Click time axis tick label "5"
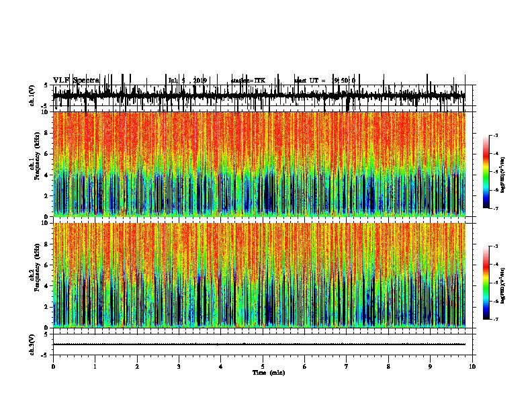This screenshot has width=532, height=411. pyautogui.click(x=263, y=367)
